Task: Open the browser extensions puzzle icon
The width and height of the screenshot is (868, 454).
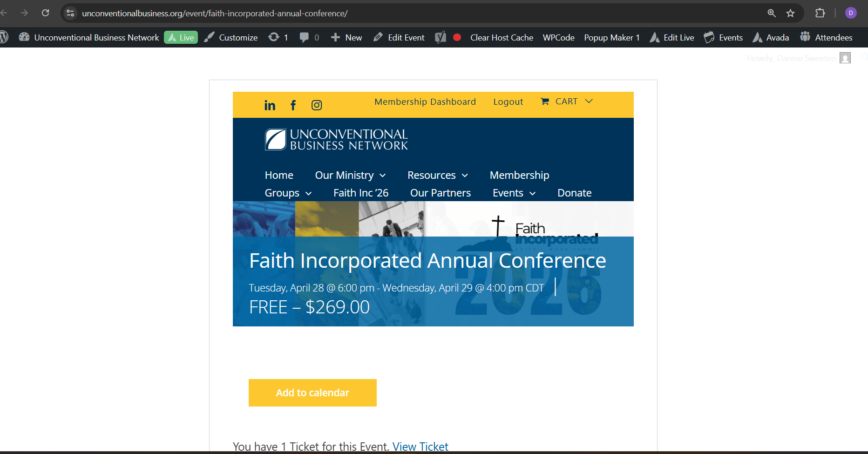Action: [820, 13]
